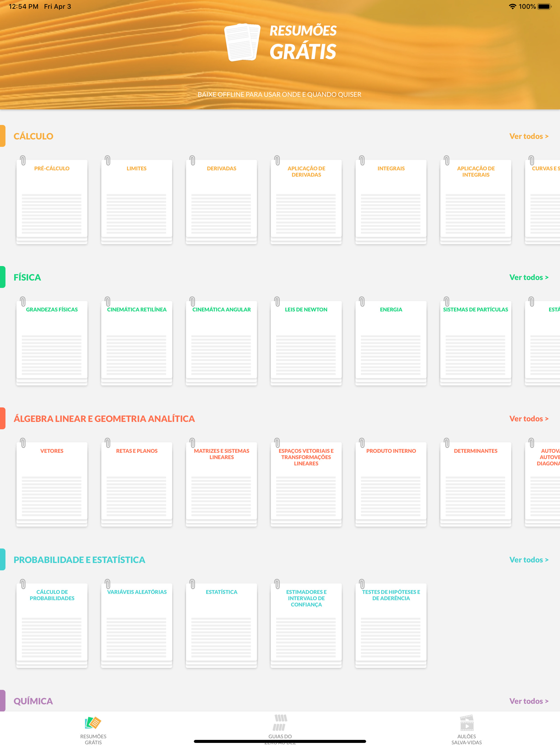560x747 pixels.
Task: Open the Vetores summary card
Action: (52, 483)
